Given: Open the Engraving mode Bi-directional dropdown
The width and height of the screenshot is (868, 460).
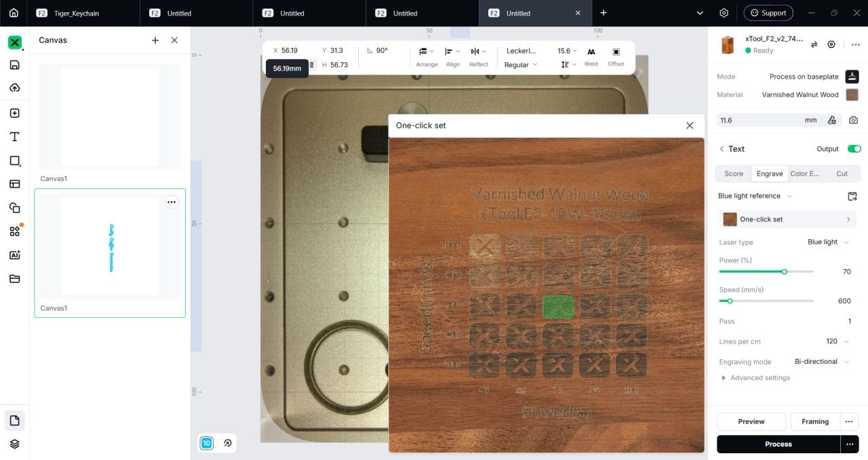Looking at the screenshot, I should [x=822, y=361].
